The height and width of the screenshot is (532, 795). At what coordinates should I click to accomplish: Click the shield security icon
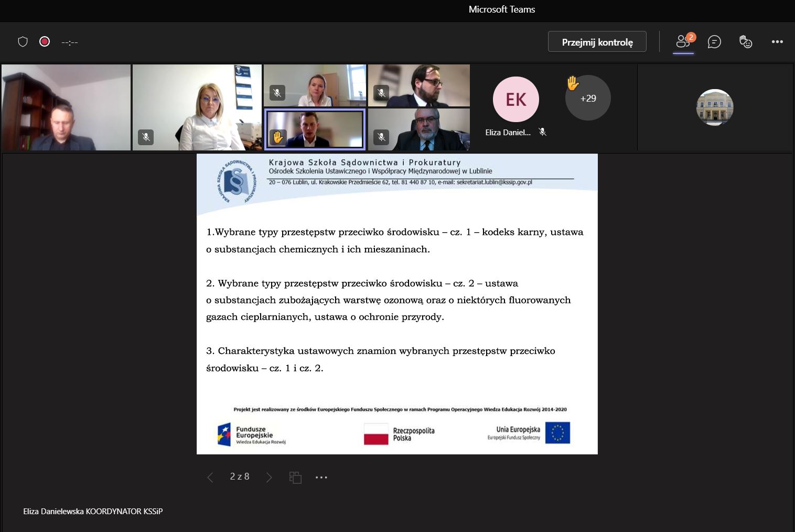23,41
